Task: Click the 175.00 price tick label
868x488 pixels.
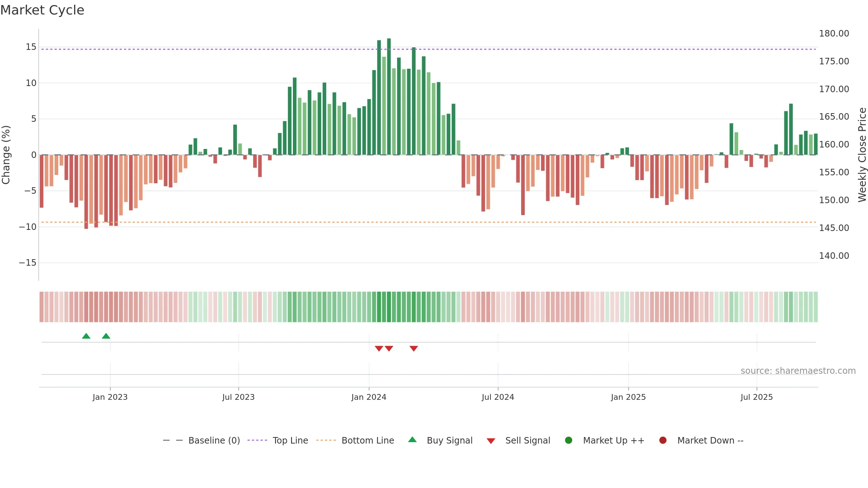Action: (834, 61)
